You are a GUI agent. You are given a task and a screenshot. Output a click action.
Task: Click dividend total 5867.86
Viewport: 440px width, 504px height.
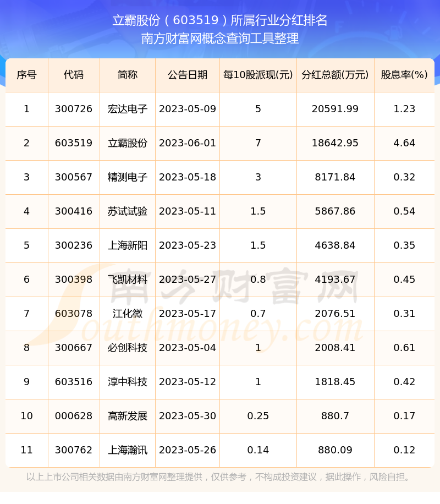[335, 211]
